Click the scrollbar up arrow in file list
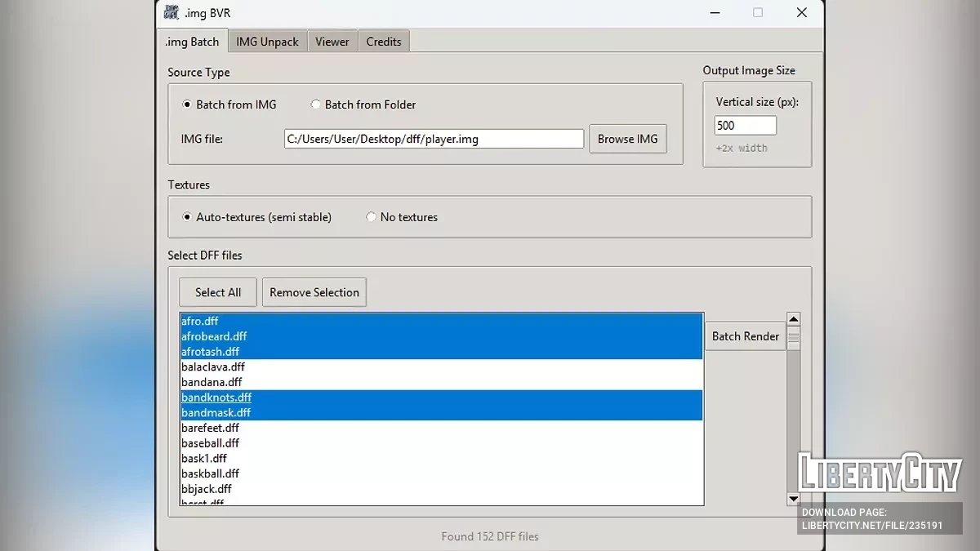Viewport: 980px width, 551px height. point(793,318)
